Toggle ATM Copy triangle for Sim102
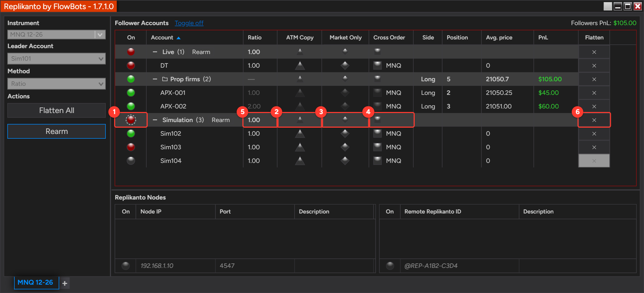644x293 pixels. 300,133
